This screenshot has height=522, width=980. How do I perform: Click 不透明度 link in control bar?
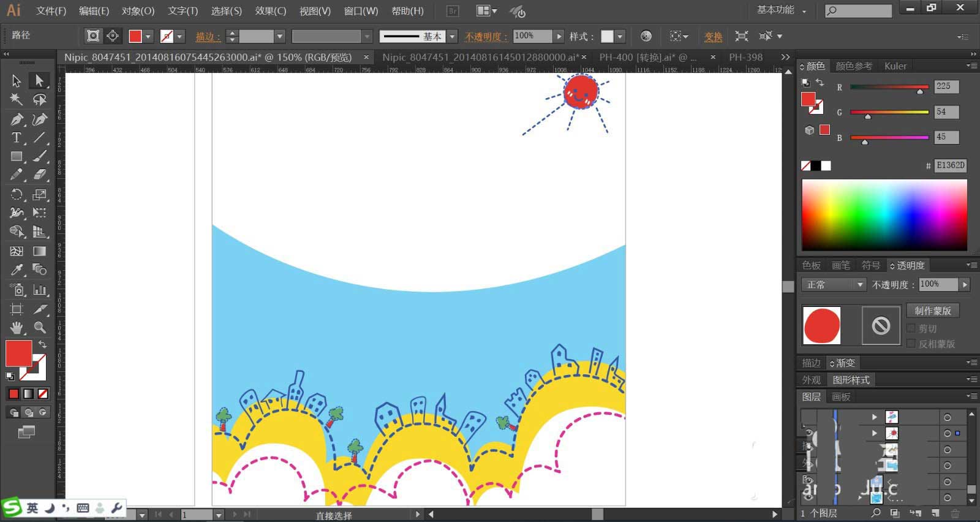click(486, 37)
